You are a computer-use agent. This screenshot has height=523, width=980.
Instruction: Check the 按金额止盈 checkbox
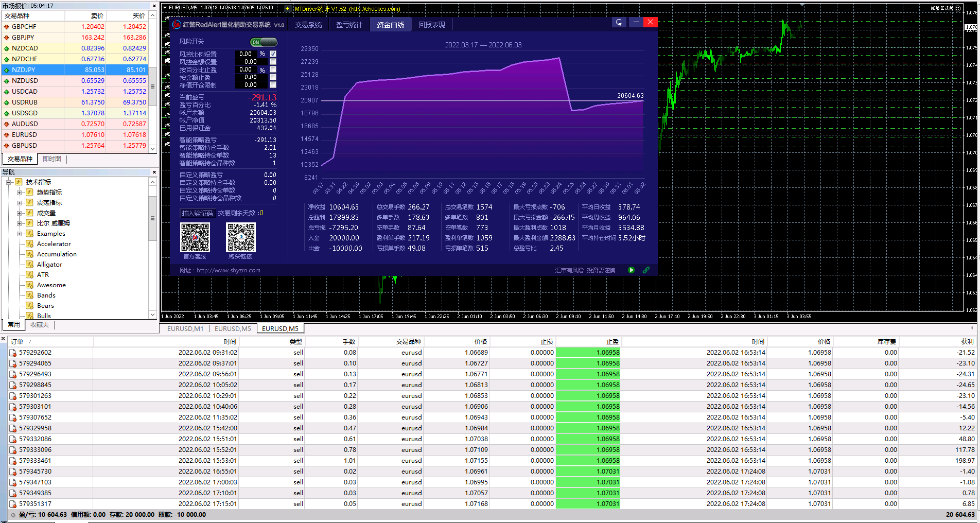coord(273,77)
